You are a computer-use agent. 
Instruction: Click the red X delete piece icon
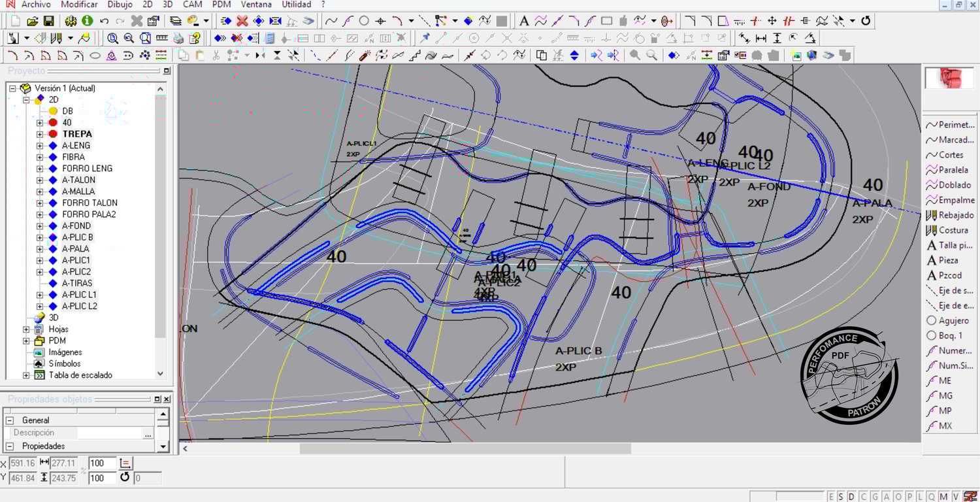[x=242, y=21]
